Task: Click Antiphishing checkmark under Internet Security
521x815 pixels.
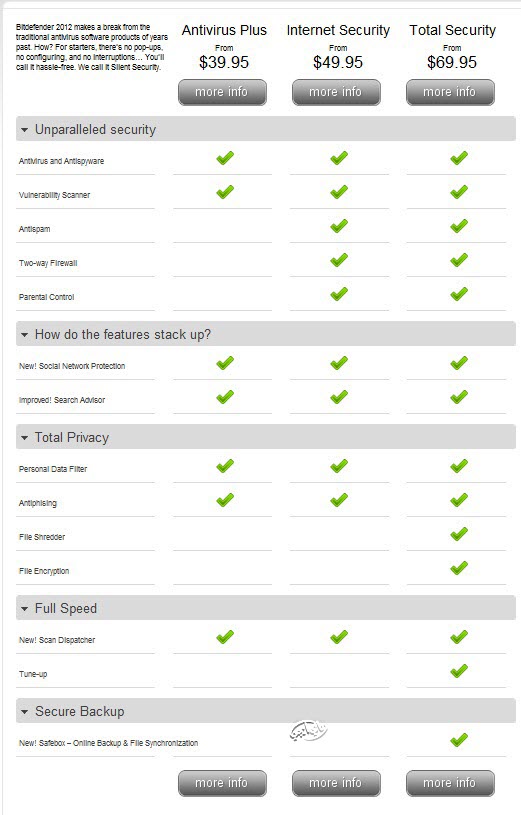Action: click(x=339, y=500)
